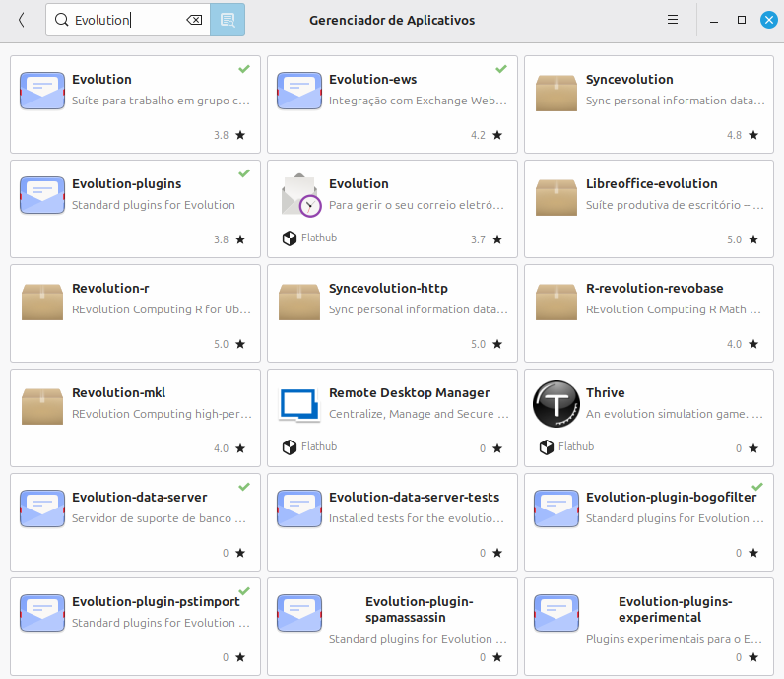The width and height of the screenshot is (784, 679).
Task: Click the back arrow button
Action: click(22, 20)
